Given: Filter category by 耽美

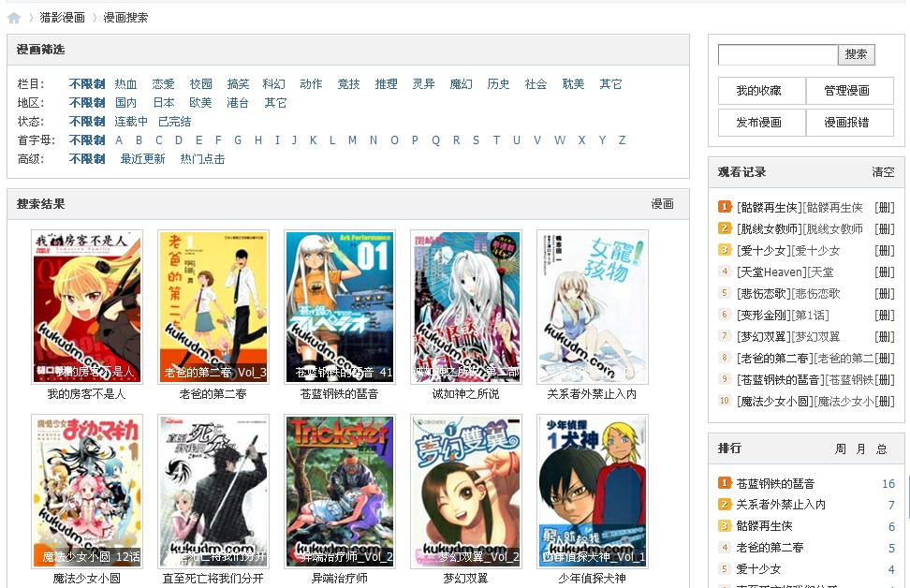Looking at the screenshot, I should [x=573, y=84].
